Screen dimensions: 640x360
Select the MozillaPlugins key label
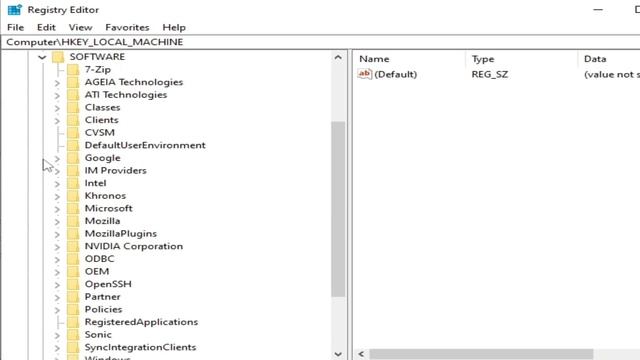pyautogui.click(x=121, y=234)
